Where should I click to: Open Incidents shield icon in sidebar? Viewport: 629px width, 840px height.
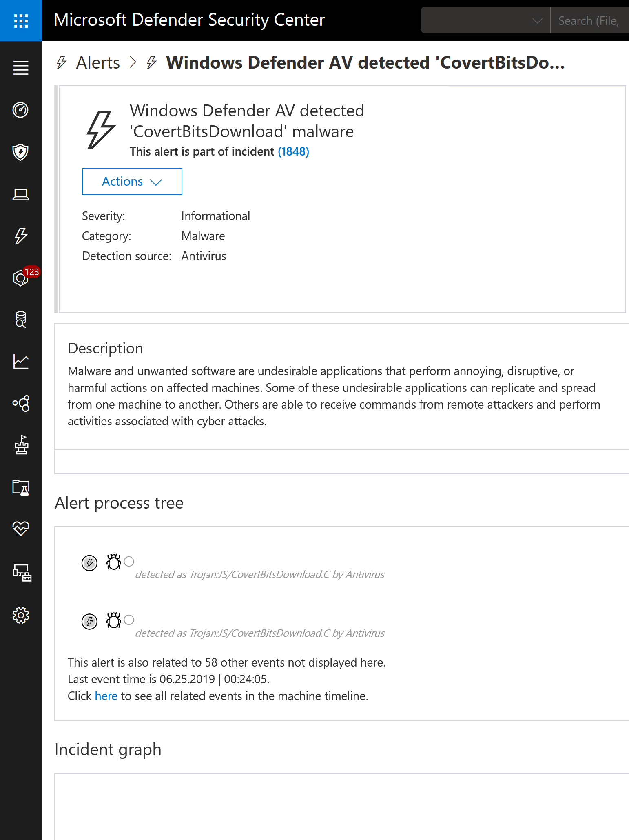coord(21,152)
